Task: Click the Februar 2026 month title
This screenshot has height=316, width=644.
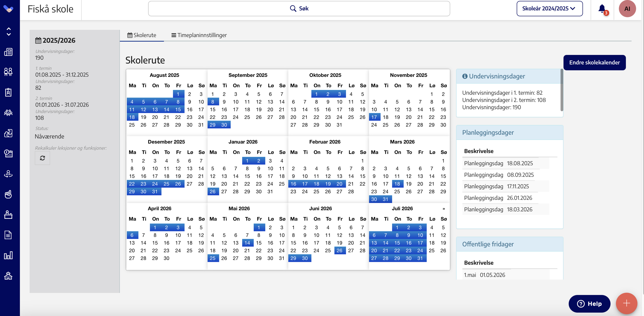Action: coord(325,142)
